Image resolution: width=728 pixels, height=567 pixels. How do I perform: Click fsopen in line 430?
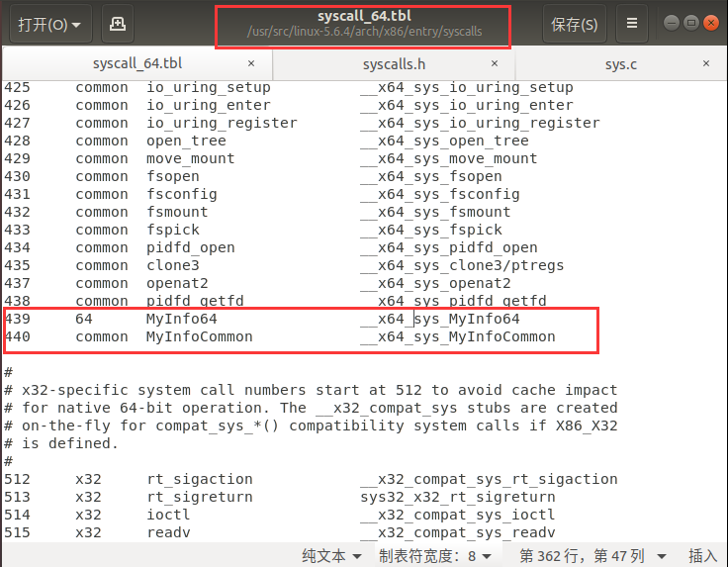[x=173, y=176]
